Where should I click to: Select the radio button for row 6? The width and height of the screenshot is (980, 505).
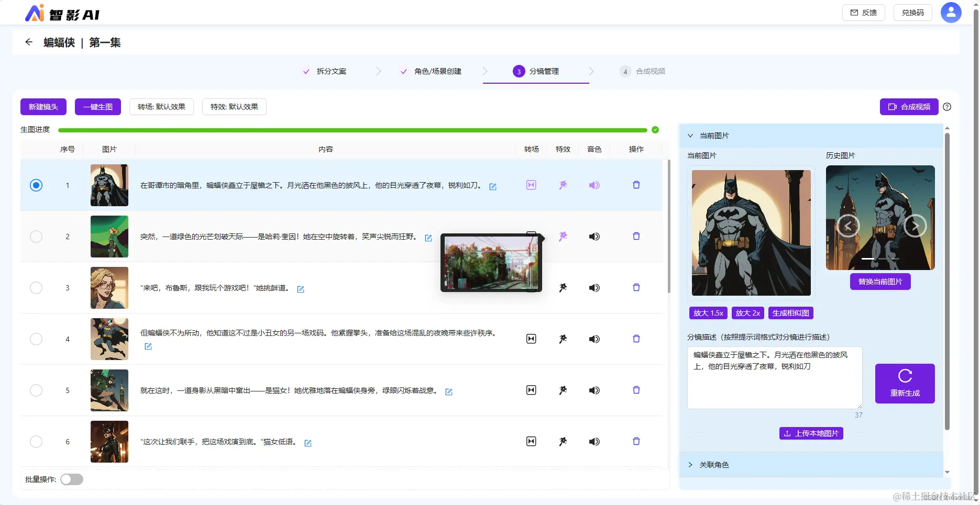click(36, 441)
